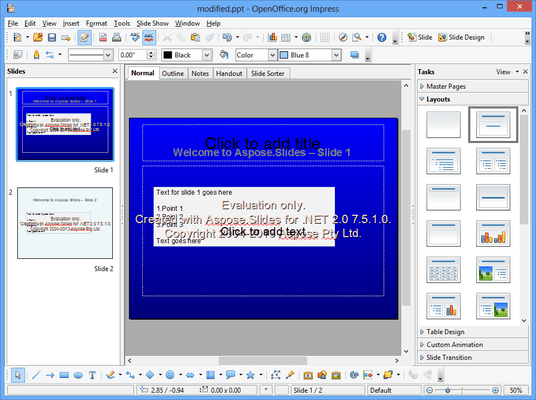Click the 50% zoom value in status bar
The image size is (536, 400).
pyautogui.click(x=516, y=390)
